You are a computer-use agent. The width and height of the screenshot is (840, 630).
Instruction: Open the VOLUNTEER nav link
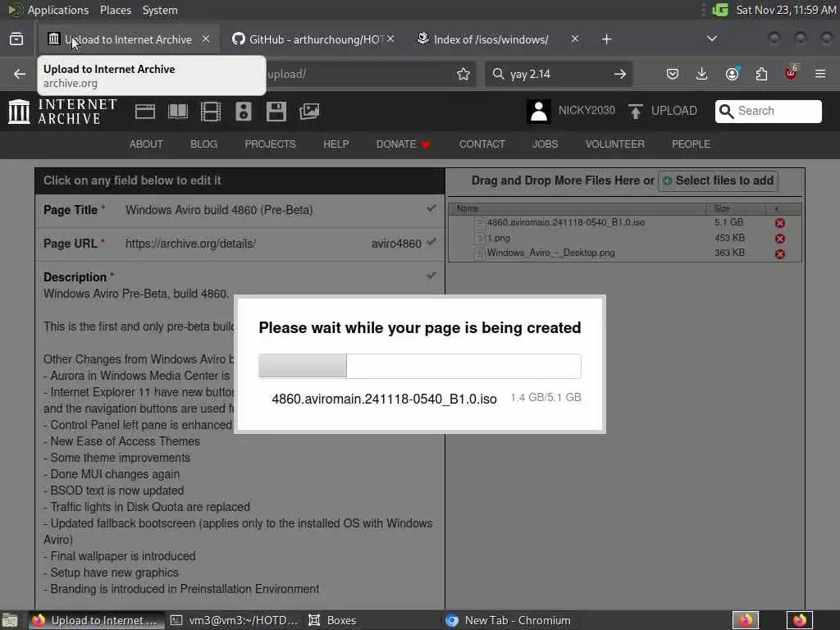tap(615, 144)
